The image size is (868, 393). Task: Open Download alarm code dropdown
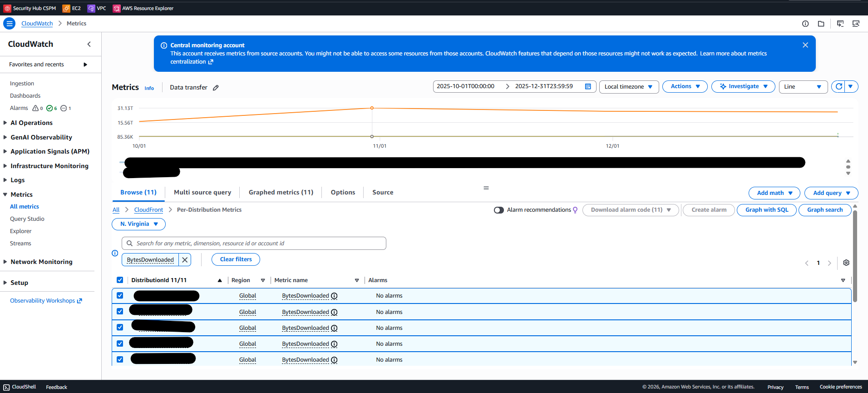click(x=631, y=210)
